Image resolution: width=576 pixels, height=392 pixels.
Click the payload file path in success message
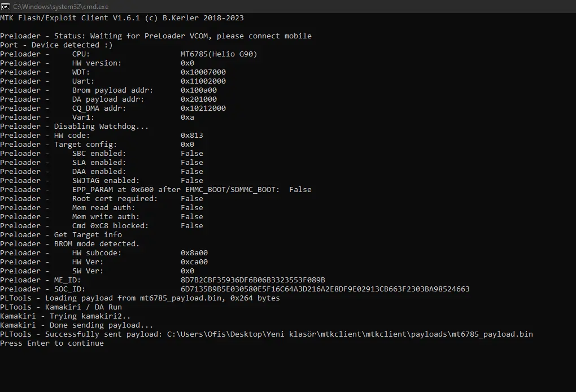(x=350, y=334)
